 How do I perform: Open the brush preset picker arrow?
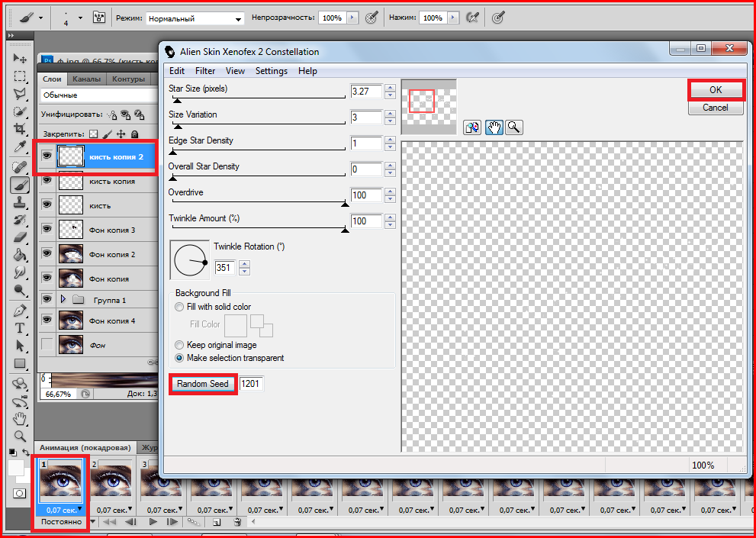[80, 18]
